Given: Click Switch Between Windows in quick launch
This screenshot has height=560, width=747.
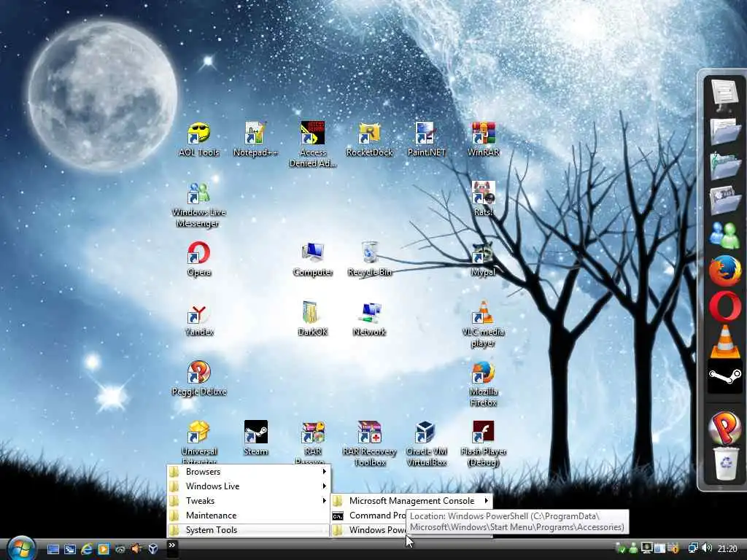Looking at the screenshot, I should pyautogui.click(x=69, y=549).
